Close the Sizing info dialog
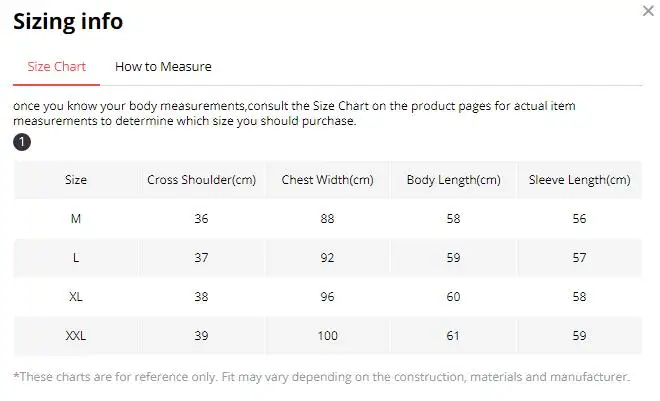The image size is (660, 401). coord(647,11)
